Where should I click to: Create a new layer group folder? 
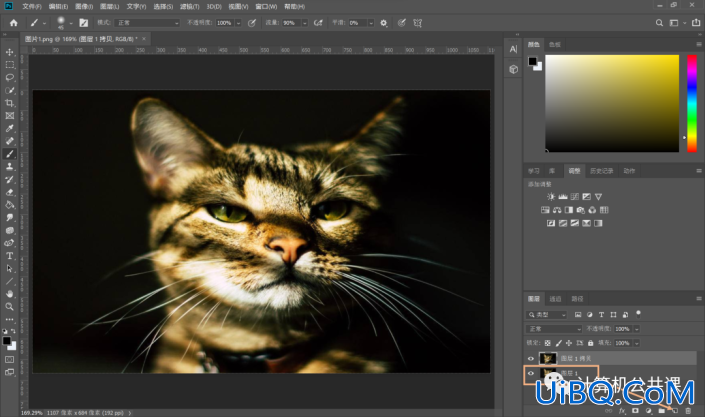661,410
